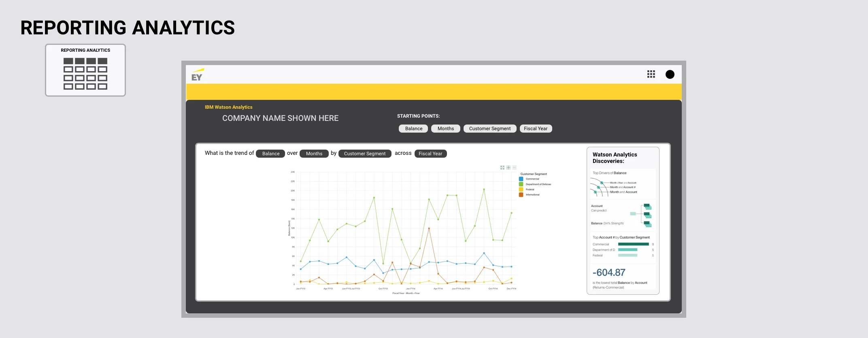This screenshot has width=868, height=338.
Task: Click the IBM Watson Analytics label
Action: [x=228, y=107]
